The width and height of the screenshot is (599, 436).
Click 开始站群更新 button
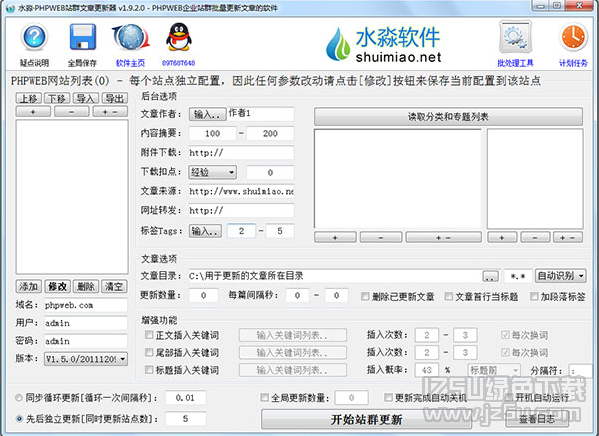click(x=366, y=420)
